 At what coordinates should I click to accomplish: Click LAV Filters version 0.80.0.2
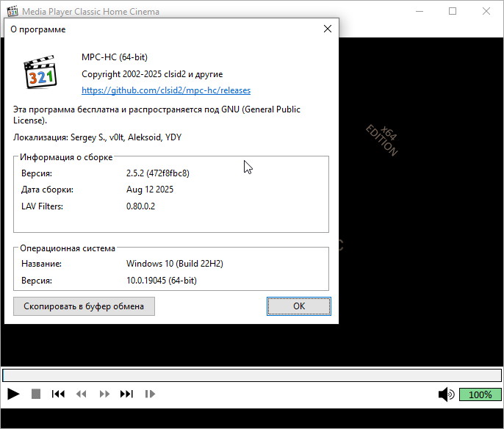[140, 206]
